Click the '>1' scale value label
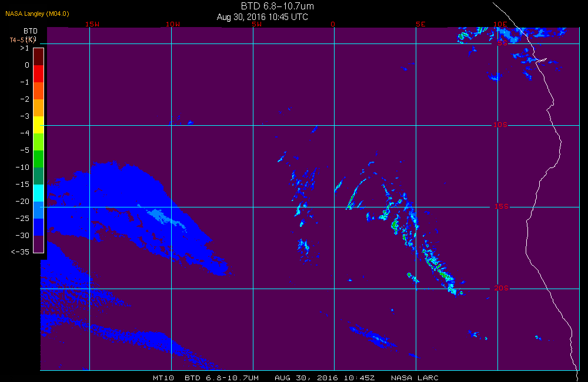 click(x=24, y=48)
